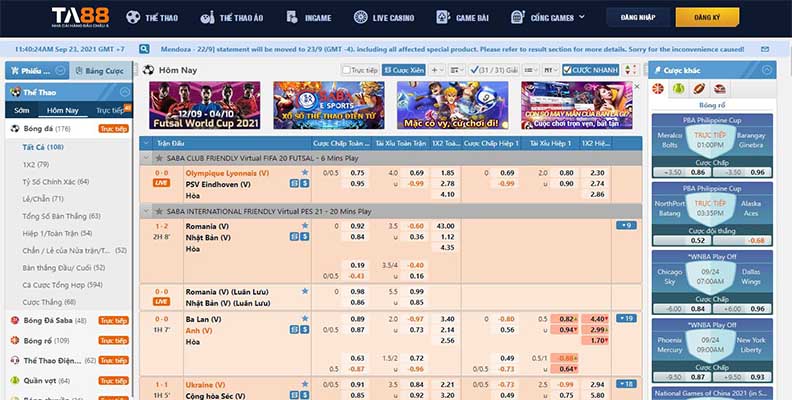
Task: Open the THỂ THAO ẢO menu
Action: pyautogui.click(x=232, y=18)
